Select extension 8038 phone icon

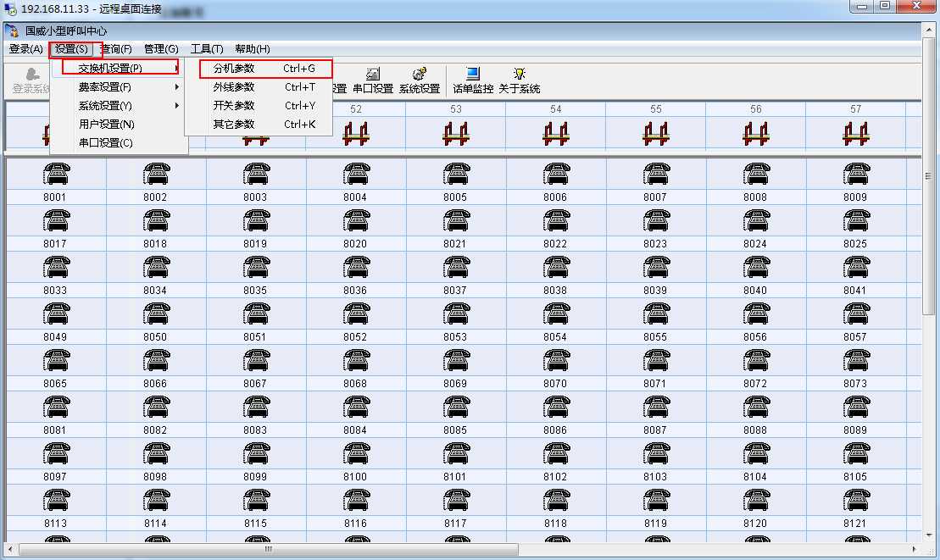556,267
